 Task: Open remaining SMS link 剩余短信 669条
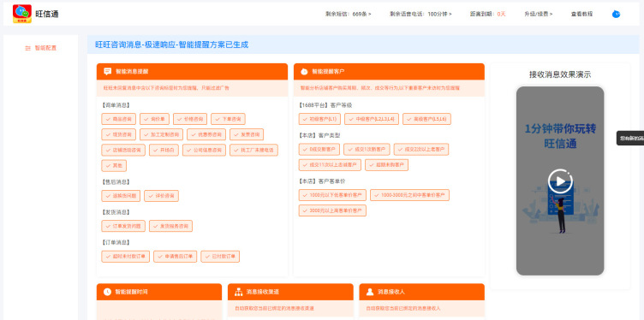pyautogui.click(x=349, y=14)
